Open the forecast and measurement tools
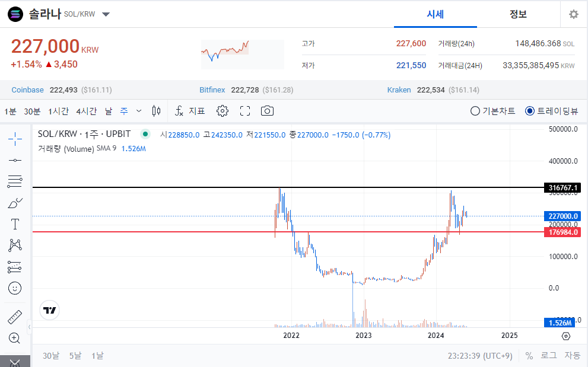This screenshot has height=367, width=588. (15, 267)
